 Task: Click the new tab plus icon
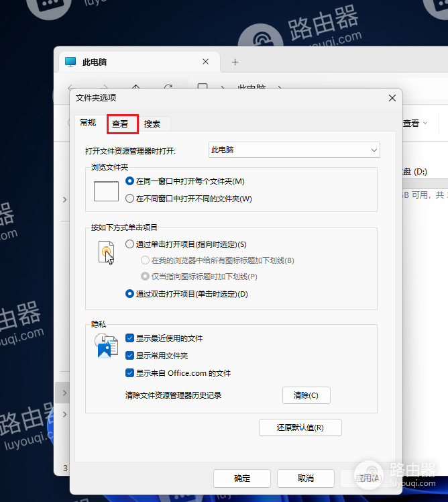(235, 62)
